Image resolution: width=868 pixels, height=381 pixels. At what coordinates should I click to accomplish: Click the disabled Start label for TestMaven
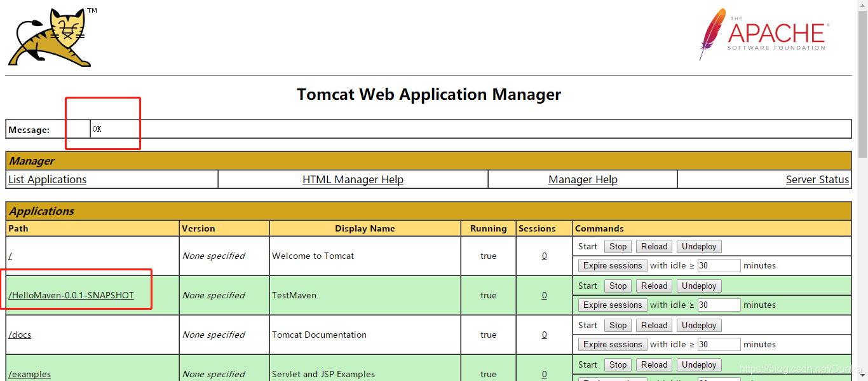588,286
